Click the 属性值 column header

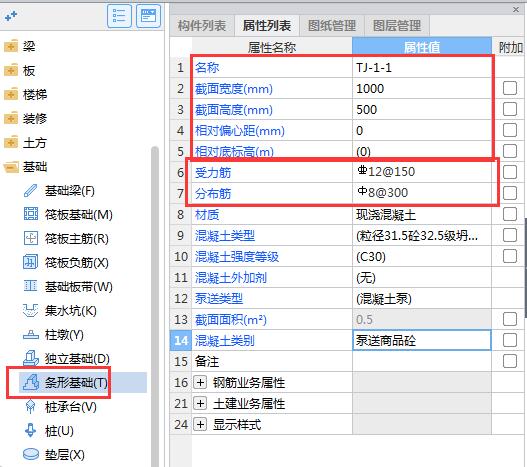click(422, 47)
